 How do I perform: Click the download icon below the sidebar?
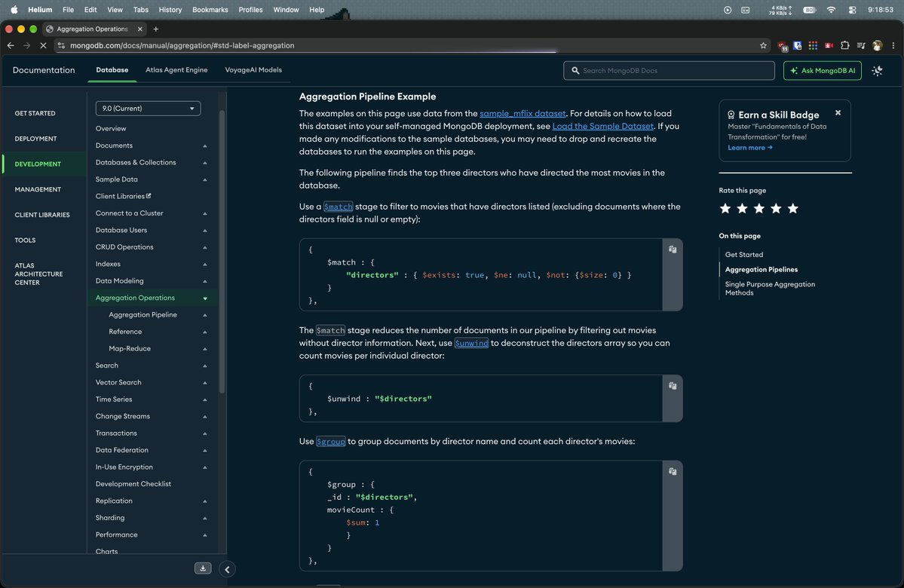pyautogui.click(x=202, y=568)
